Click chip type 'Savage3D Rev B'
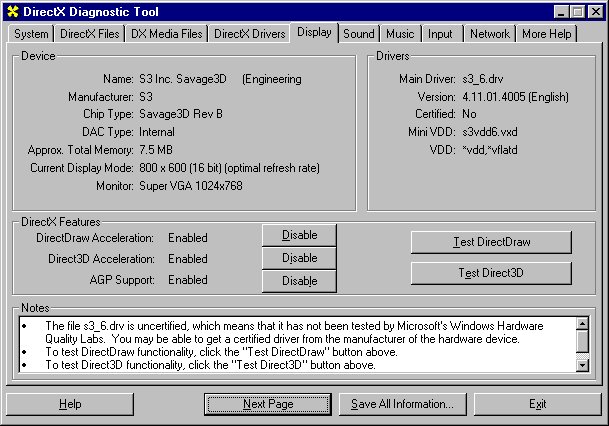Viewport: 609px width, 426px height. pyautogui.click(x=181, y=114)
